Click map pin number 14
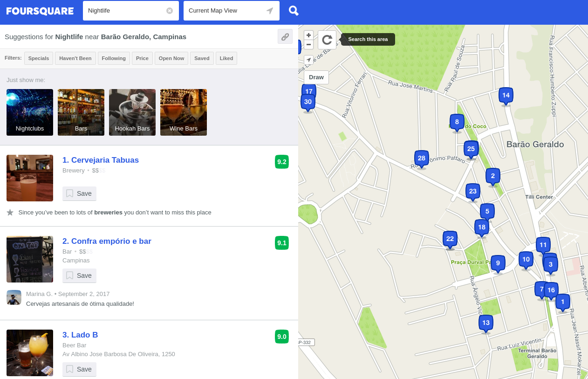Screen dimensions: 588x379 click(x=506, y=96)
